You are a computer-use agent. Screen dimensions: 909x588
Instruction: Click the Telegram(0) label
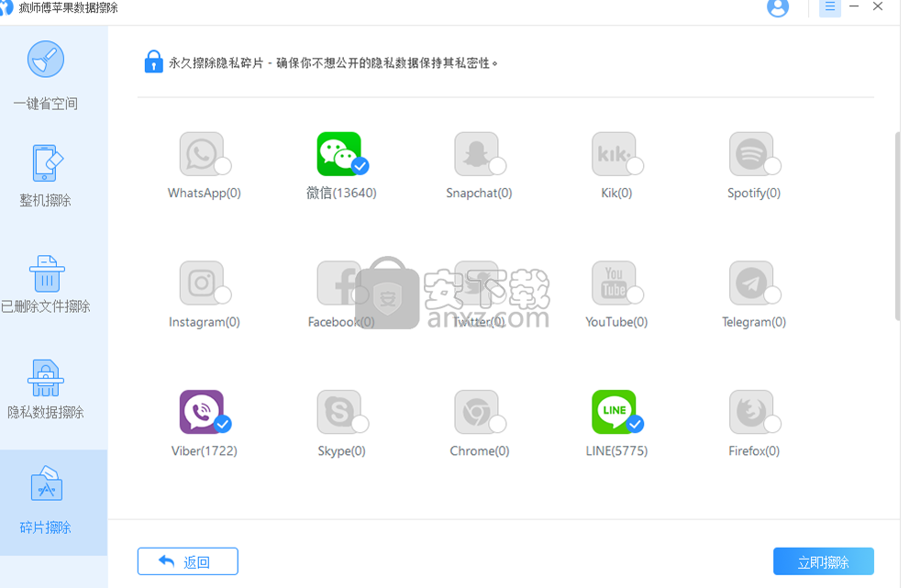[754, 322]
